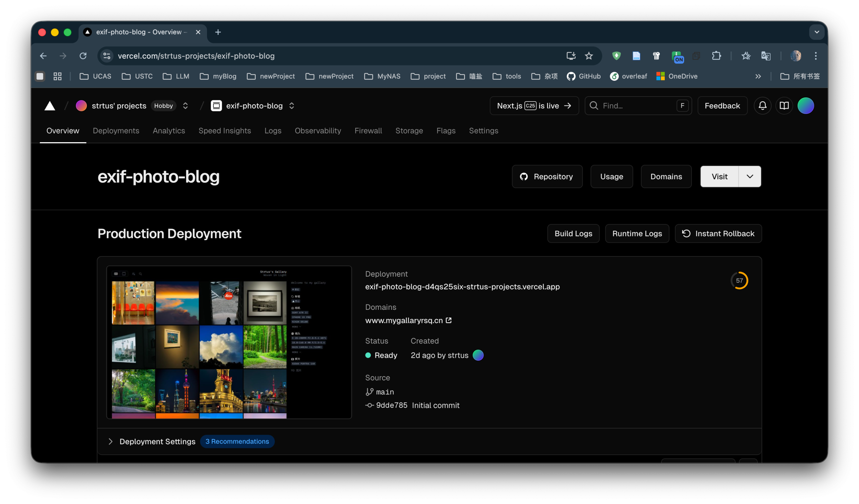Open the browser Extensions puzzle icon
This screenshot has height=504, width=859.
(x=716, y=56)
